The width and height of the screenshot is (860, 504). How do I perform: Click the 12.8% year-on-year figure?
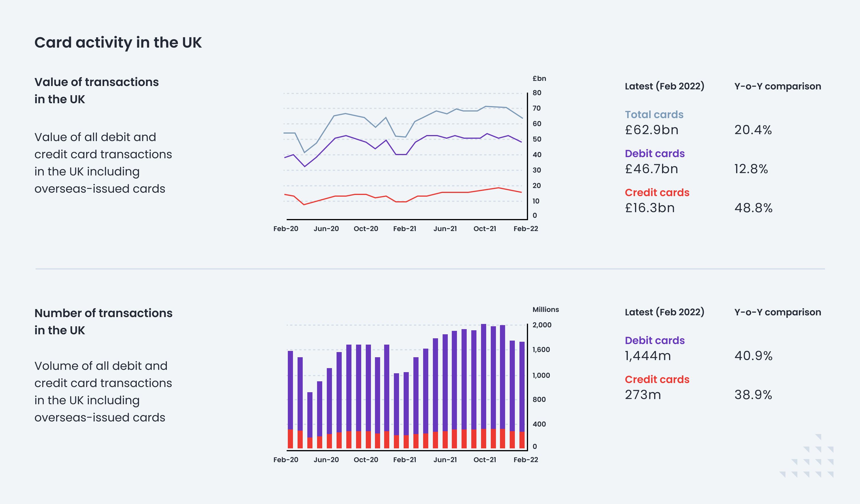(751, 169)
